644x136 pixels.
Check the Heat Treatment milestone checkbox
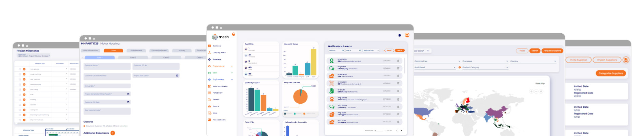pos(24,79)
